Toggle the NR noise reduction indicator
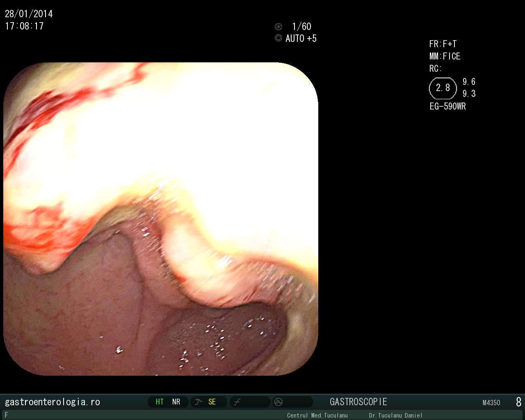The height and width of the screenshot is (420, 525). [176, 402]
